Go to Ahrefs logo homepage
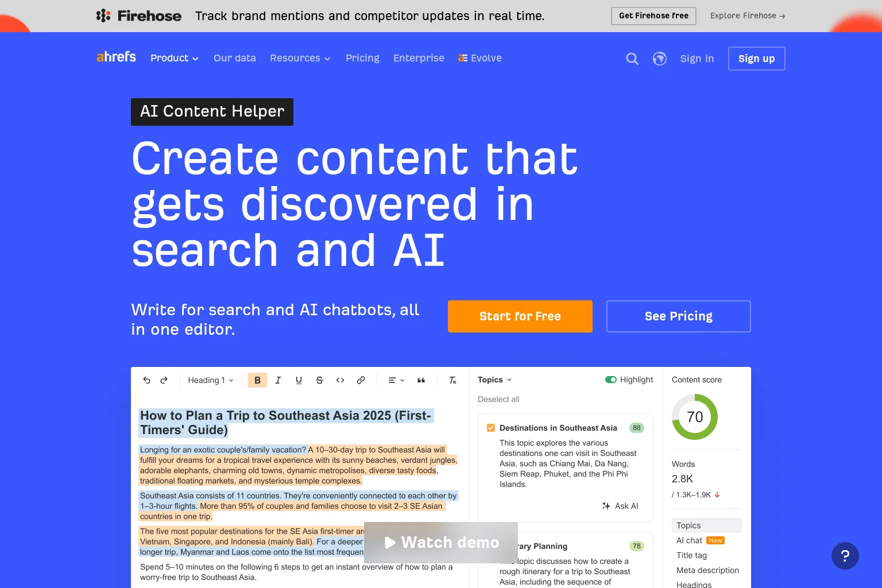882x588 pixels. pyautogui.click(x=117, y=57)
